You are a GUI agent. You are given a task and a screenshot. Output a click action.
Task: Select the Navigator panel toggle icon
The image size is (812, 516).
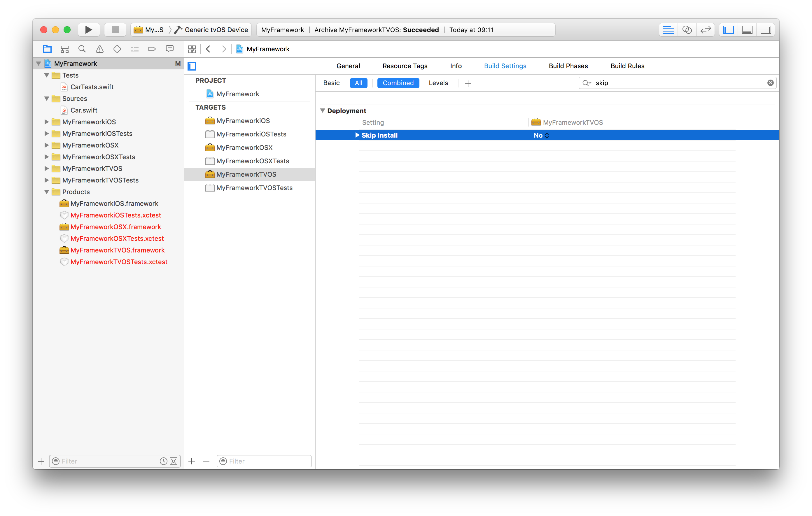[x=729, y=29]
